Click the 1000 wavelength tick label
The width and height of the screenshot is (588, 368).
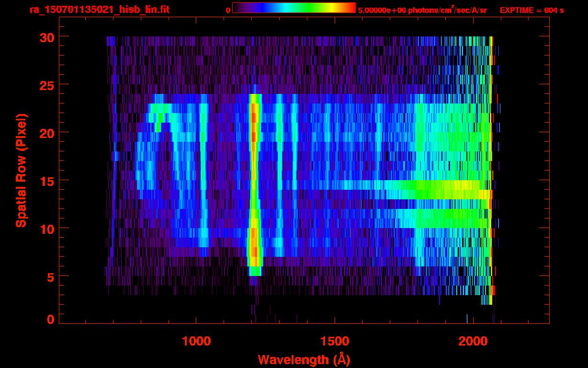pos(196,341)
